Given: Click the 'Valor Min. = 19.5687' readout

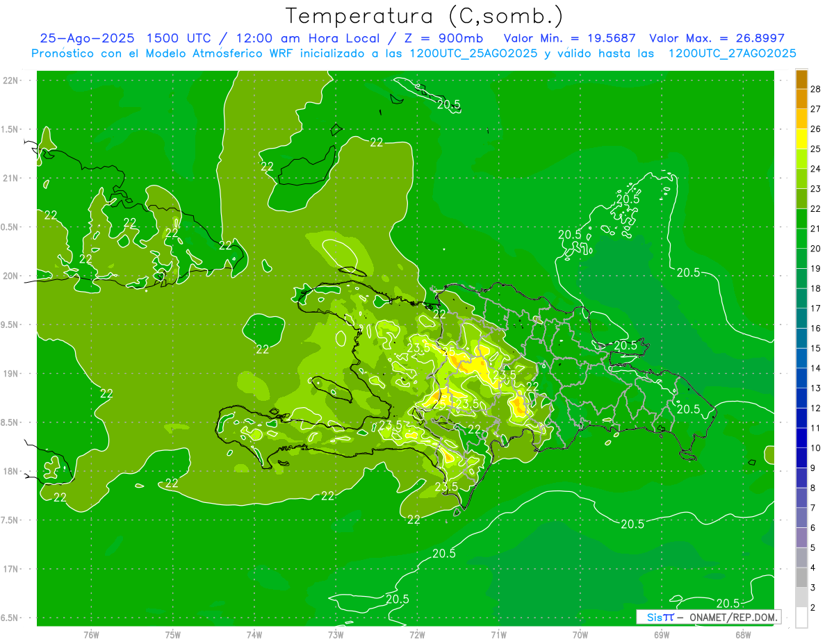Looking at the screenshot, I should [x=571, y=38].
